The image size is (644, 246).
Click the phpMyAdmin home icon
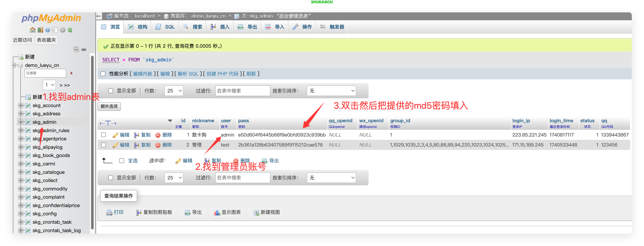click(x=32, y=30)
